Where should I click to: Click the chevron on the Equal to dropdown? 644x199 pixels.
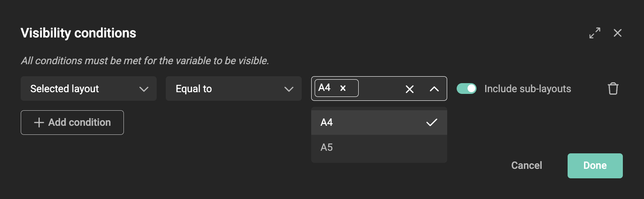(289, 89)
